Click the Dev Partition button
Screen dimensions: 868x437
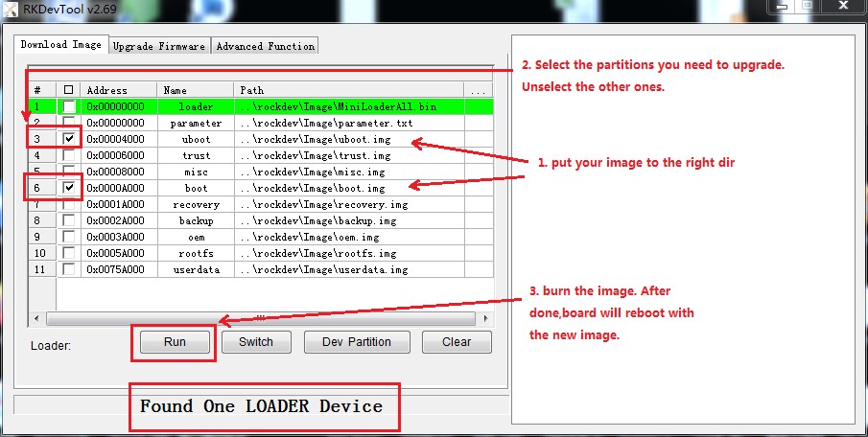(x=357, y=342)
